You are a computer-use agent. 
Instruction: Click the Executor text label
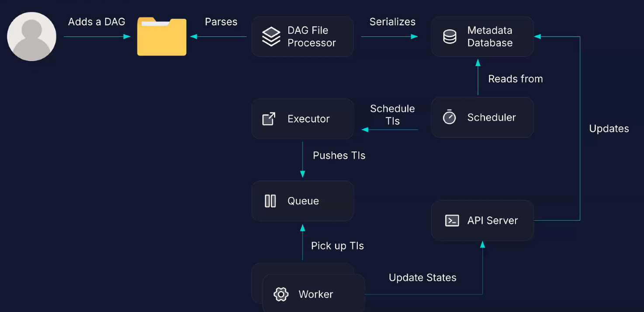tap(308, 119)
